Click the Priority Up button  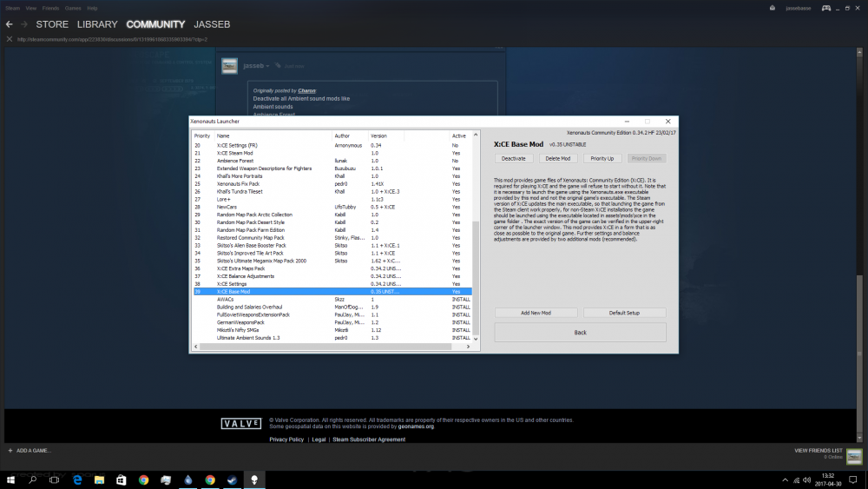pyautogui.click(x=602, y=158)
